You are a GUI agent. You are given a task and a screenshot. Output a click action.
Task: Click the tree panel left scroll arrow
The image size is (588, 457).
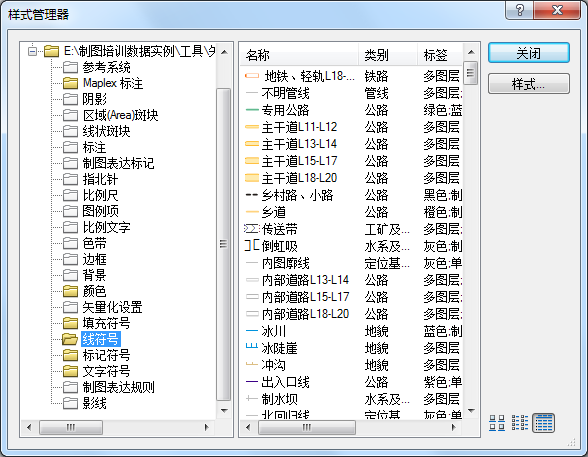[29, 427]
